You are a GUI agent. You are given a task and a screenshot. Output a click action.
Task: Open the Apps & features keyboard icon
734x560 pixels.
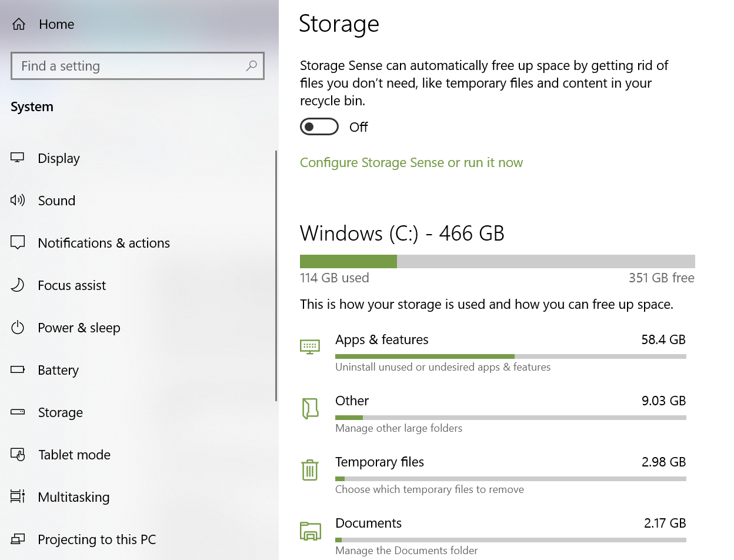point(310,346)
